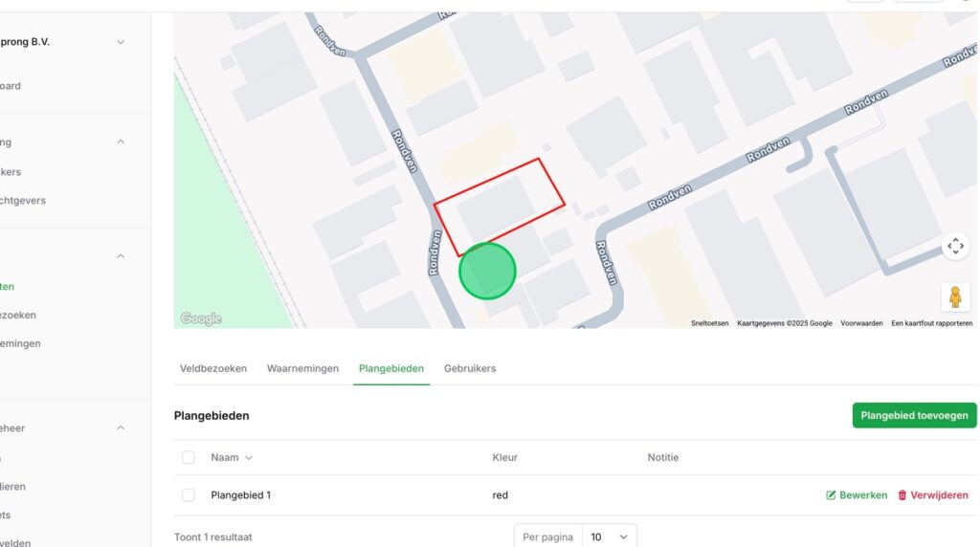Click the Google logo on the map
The image size is (980, 547).
pyautogui.click(x=201, y=318)
